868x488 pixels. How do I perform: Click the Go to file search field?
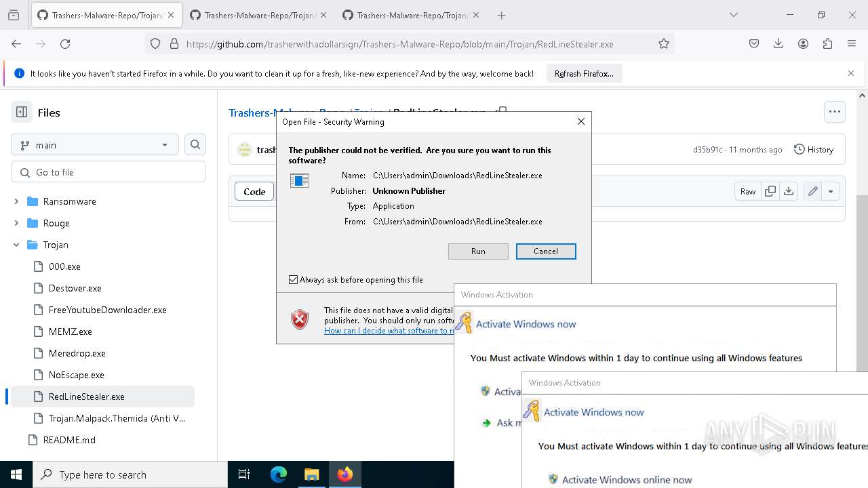pos(108,172)
